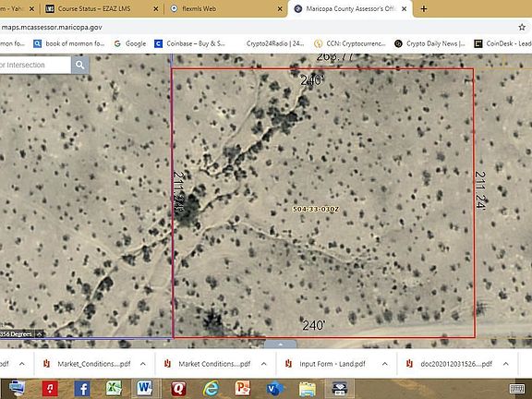Open a new browser tab
The height and width of the screenshot is (399, 532).
click(424, 9)
